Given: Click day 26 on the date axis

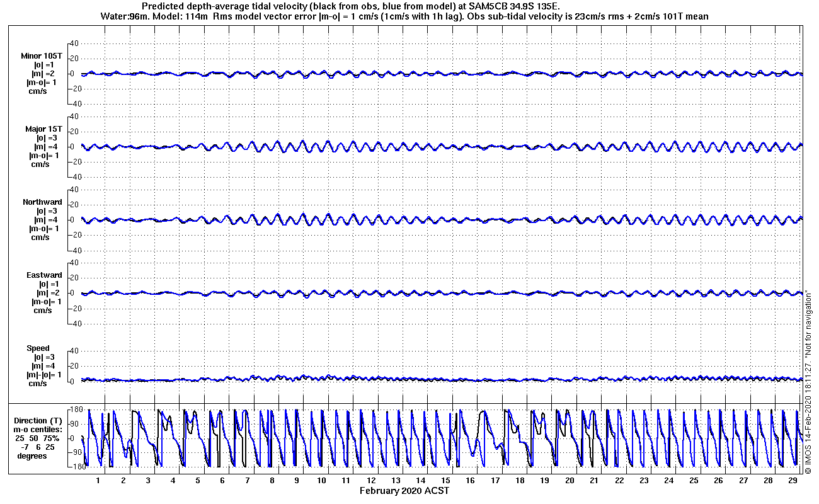Looking at the screenshot, I should click(718, 481).
